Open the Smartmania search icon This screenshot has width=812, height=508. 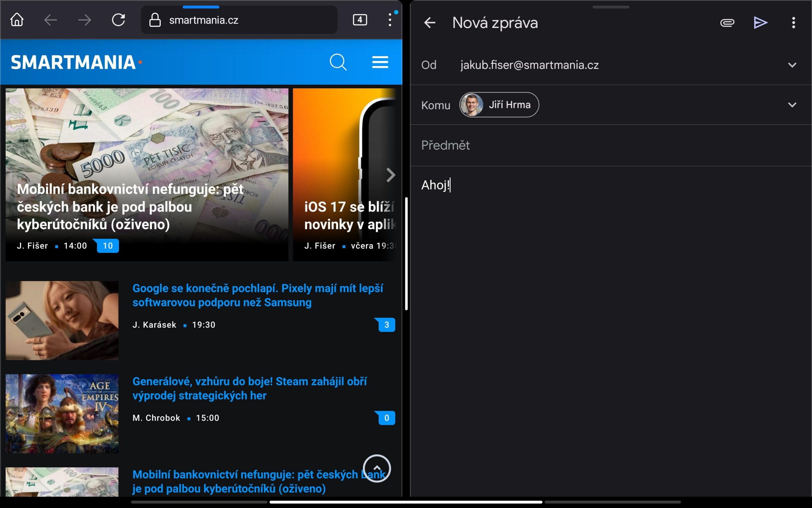338,62
